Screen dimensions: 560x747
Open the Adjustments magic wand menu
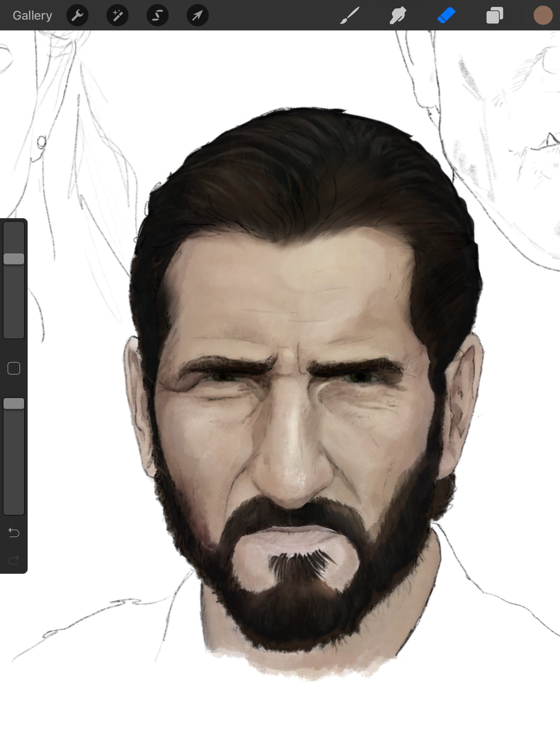(x=117, y=15)
